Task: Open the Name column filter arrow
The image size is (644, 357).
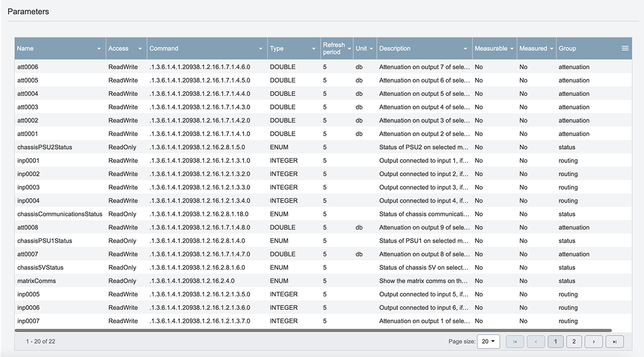Action: coord(99,49)
